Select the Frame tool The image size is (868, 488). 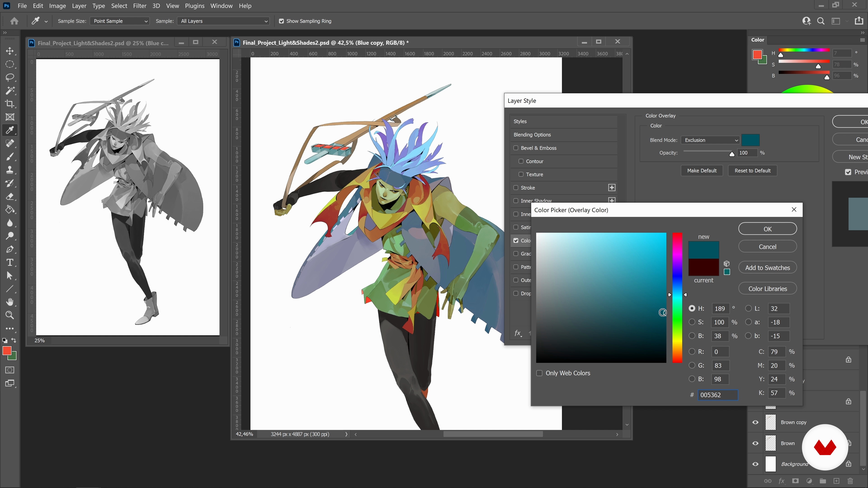pos(10,117)
